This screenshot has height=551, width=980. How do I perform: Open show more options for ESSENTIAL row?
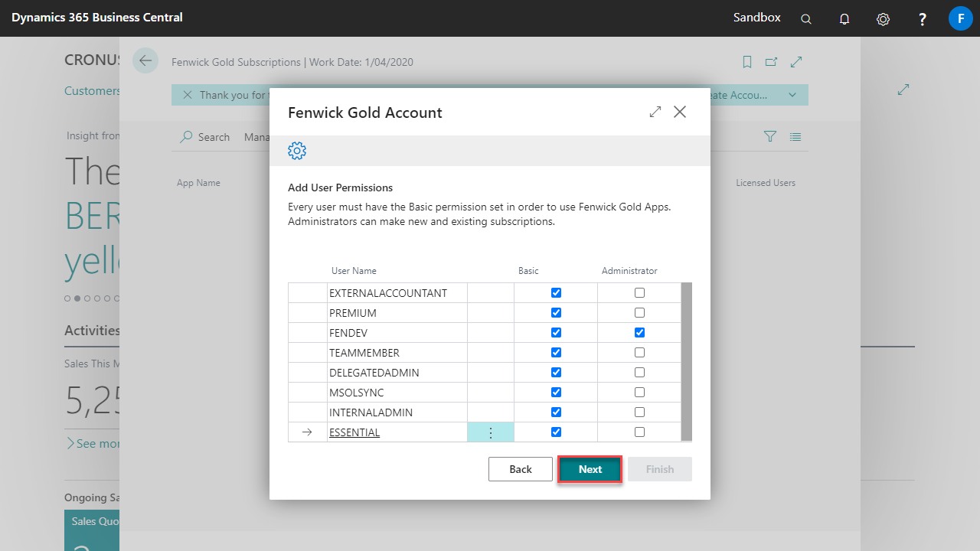491,432
